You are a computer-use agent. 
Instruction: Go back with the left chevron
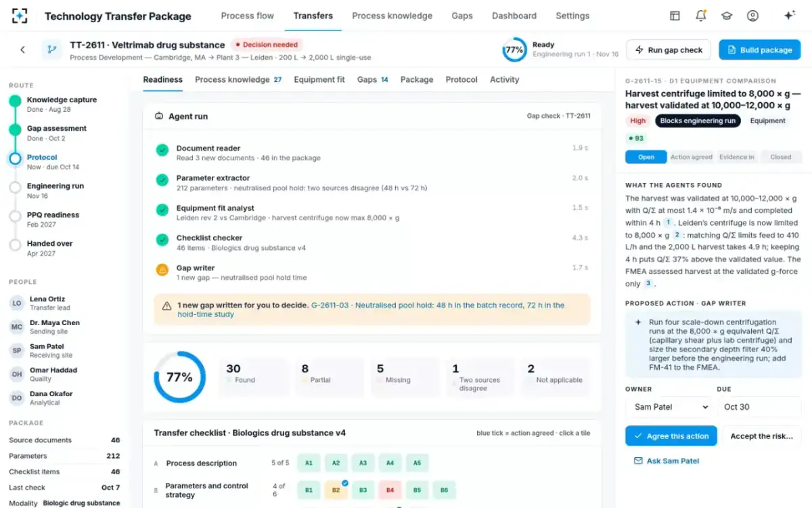click(22, 49)
